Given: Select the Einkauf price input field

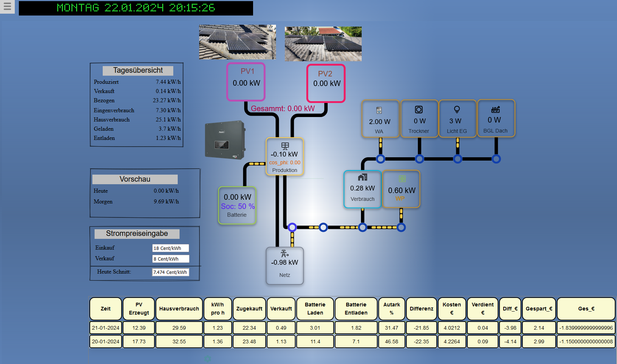Looking at the screenshot, I should [x=170, y=248].
